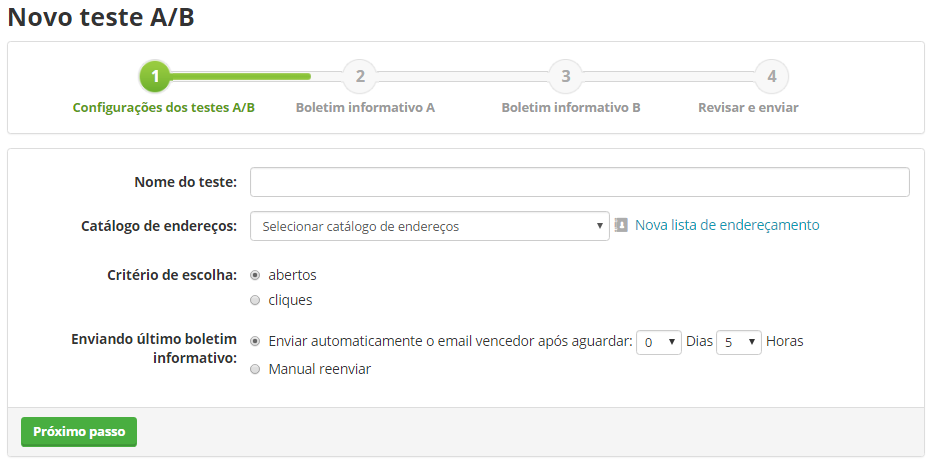This screenshot has height=471, width=936.
Task: Select the 'abertos' radio option
Action: (255, 275)
